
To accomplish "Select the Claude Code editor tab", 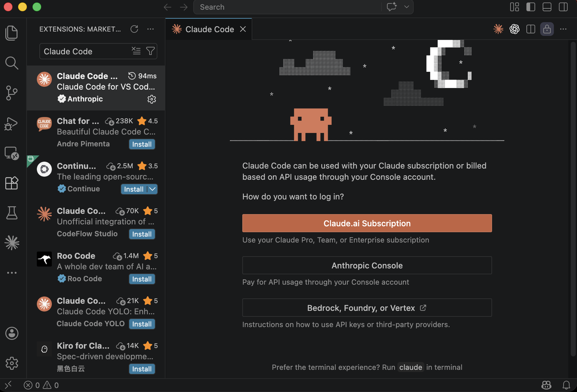I will click(x=209, y=29).
